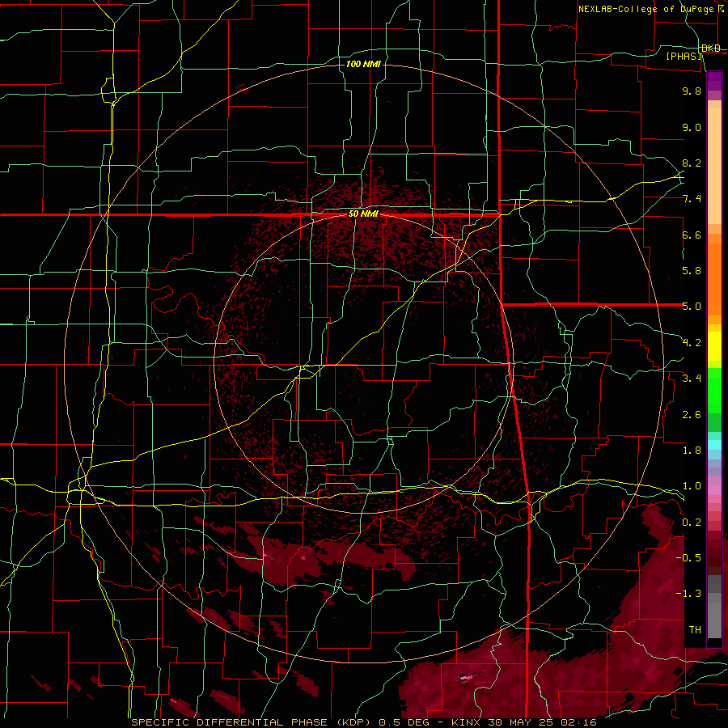The height and width of the screenshot is (728, 728).
Task: Click the bright yellow band of the color scale
Action: (714, 346)
